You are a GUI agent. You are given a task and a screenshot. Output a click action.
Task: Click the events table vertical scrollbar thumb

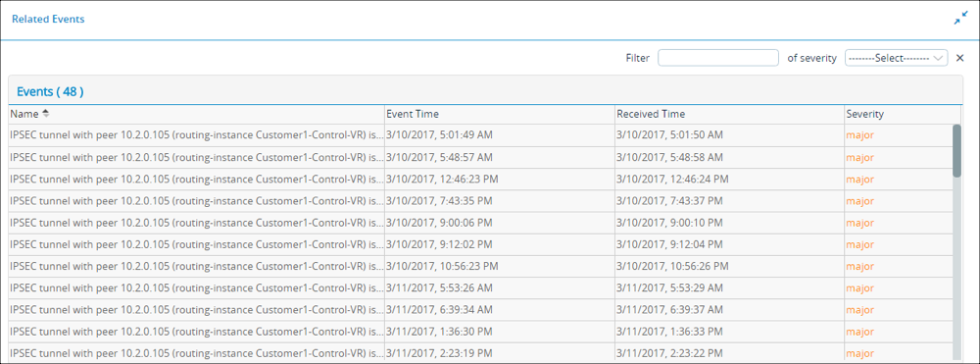[956, 150]
